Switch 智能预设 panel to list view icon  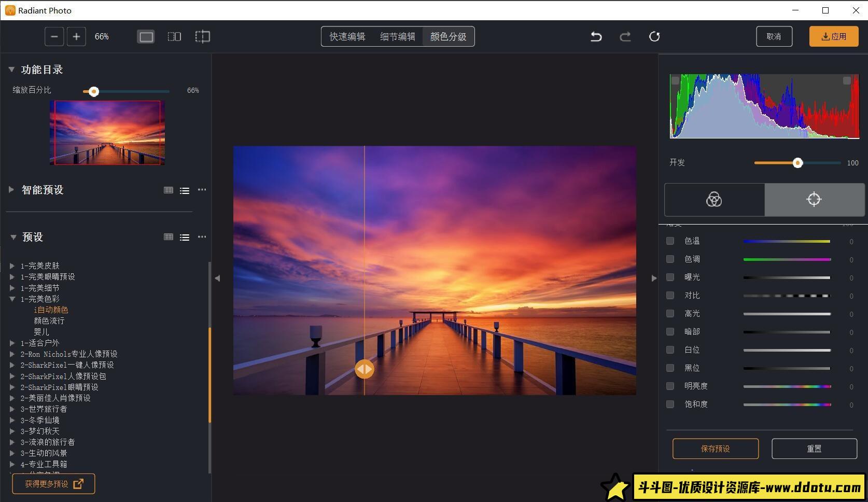point(185,190)
